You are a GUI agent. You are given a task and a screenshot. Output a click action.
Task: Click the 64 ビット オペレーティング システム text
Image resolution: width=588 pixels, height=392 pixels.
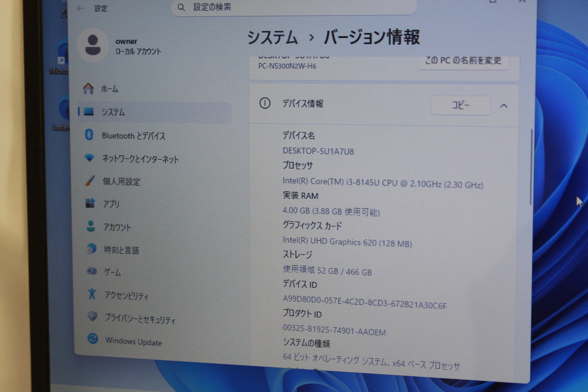coord(371,362)
